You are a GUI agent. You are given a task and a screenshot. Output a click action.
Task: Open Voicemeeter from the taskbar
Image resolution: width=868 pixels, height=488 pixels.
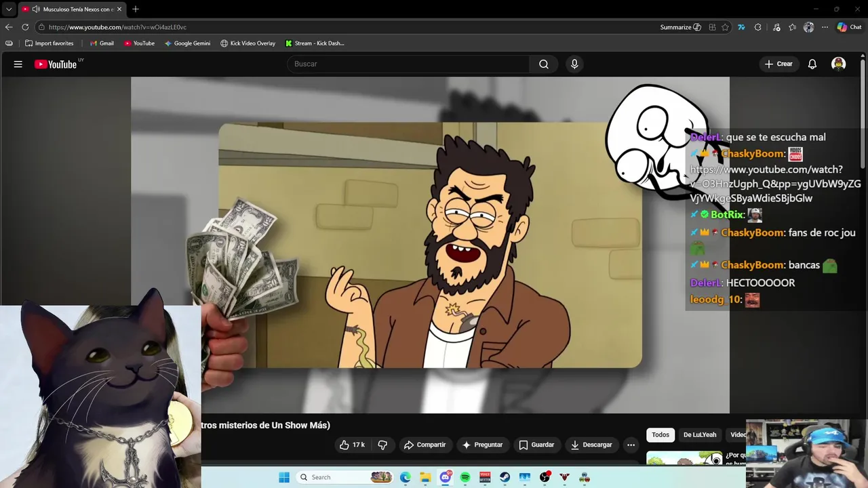[x=485, y=477]
